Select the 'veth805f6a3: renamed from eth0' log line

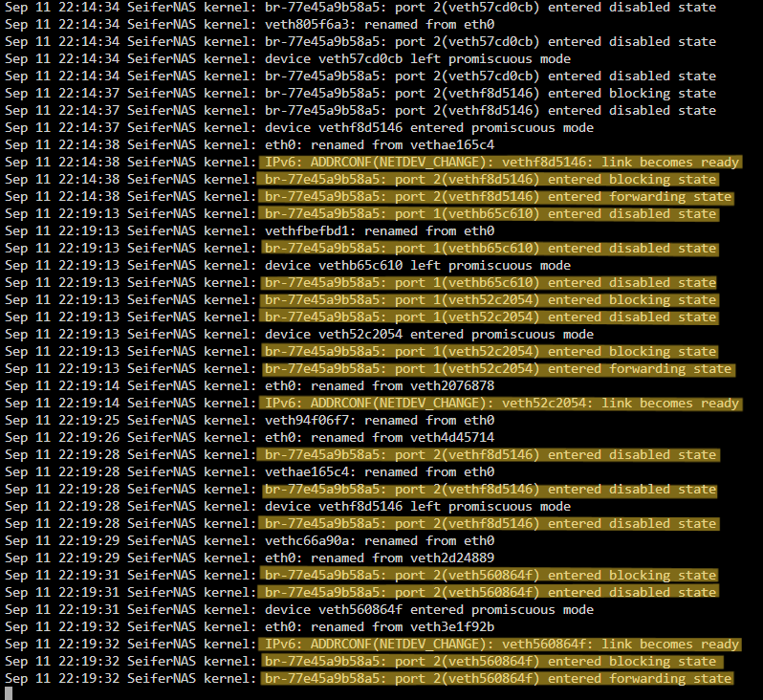[250, 24]
